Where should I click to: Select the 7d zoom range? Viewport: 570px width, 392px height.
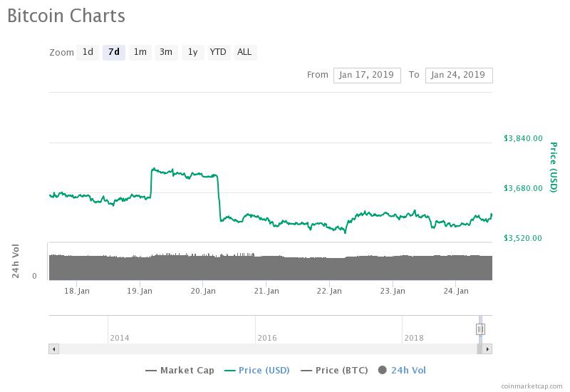pyautogui.click(x=114, y=52)
